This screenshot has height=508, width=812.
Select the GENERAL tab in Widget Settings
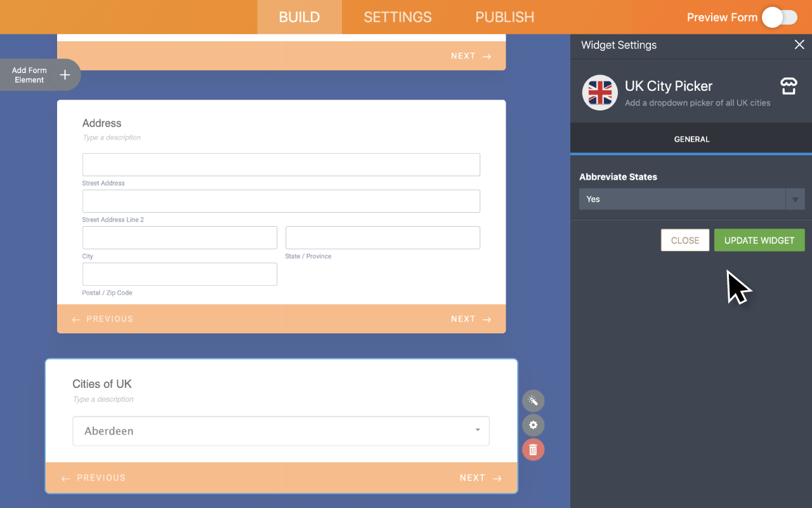tap(691, 139)
